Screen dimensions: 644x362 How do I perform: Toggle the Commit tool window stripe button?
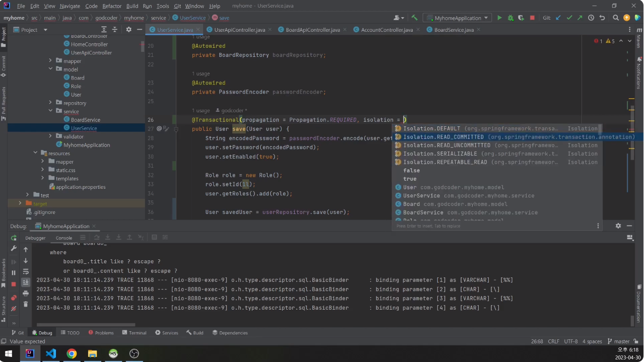point(4,66)
